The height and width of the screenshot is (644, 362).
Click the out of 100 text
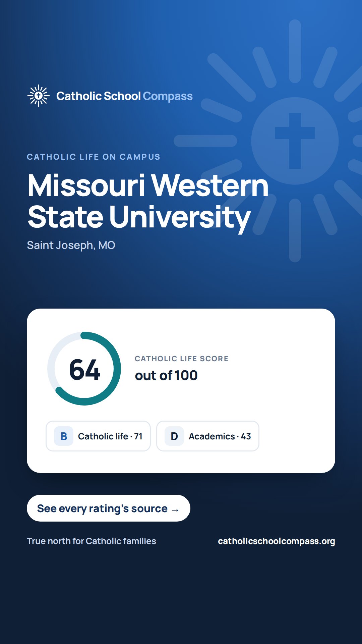(x=166, y=375)
